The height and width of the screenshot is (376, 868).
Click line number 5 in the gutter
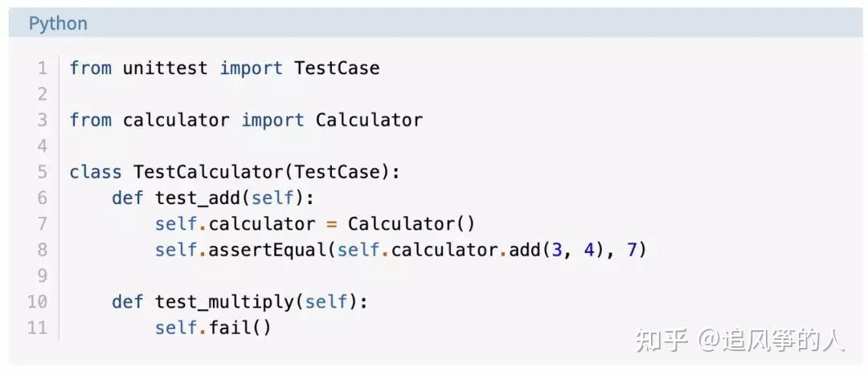(x=42, y=172)
